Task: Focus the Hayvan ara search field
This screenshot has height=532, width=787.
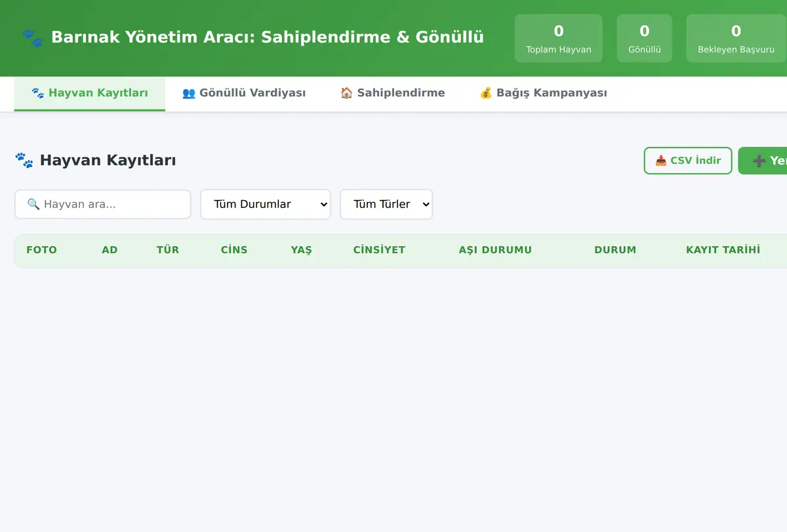Action: (x=103, y=204)
